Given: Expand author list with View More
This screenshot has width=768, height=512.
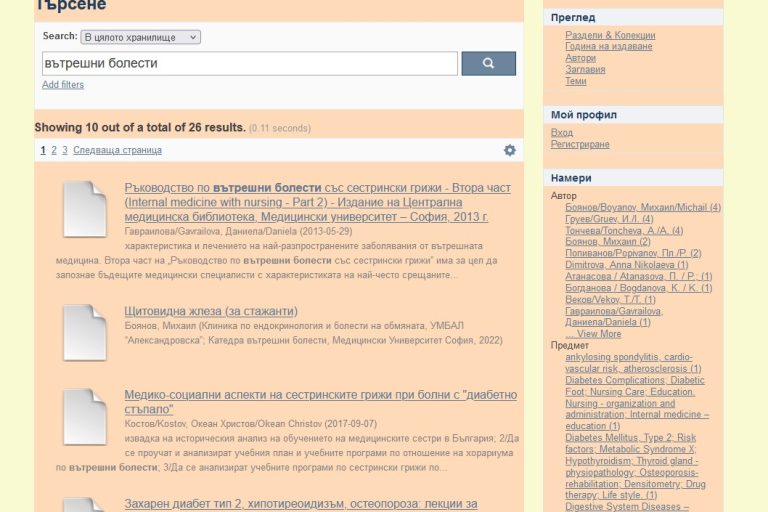Looking at the screenshot, I should [x=597, y=334].
